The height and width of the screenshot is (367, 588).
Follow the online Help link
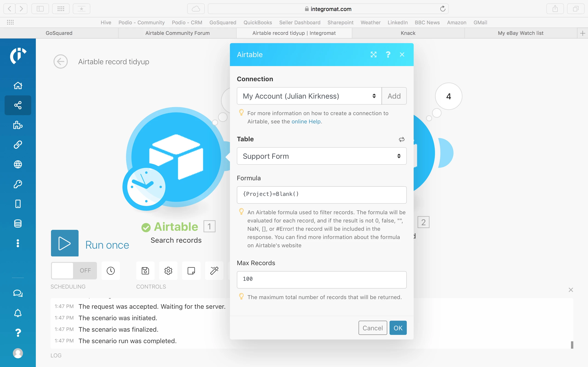point(306,121)
